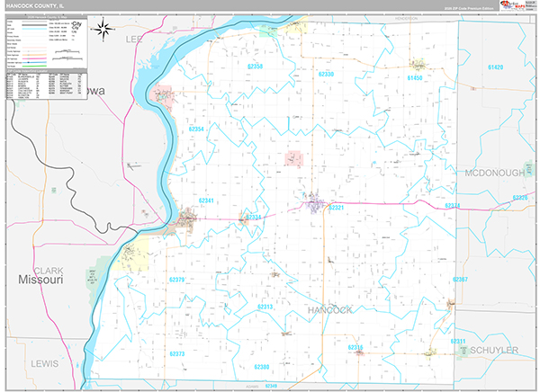The width and height of the screenshot is (540, 392).
Task: Select ZIP code 62373 label
Action: (x=177, y=353)
